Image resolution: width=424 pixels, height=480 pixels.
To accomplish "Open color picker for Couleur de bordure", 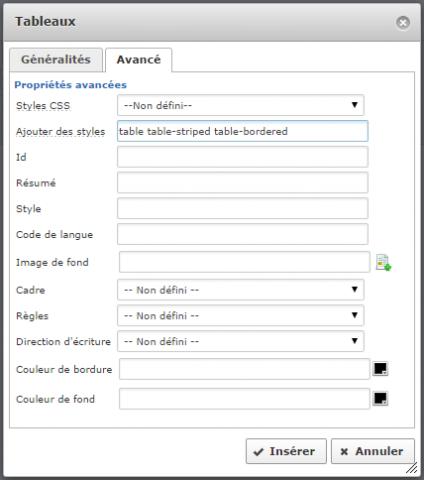I will click(x=380, y=369).
